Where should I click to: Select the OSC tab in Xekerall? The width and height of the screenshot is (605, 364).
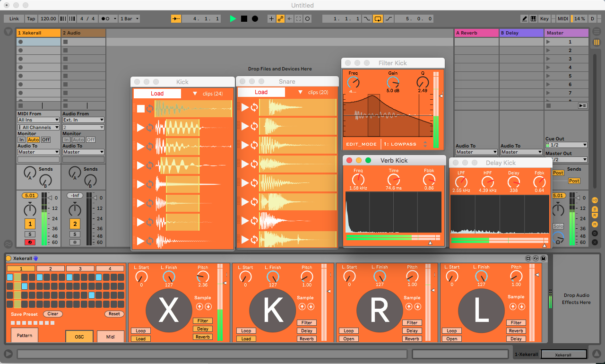coord(79,337)
